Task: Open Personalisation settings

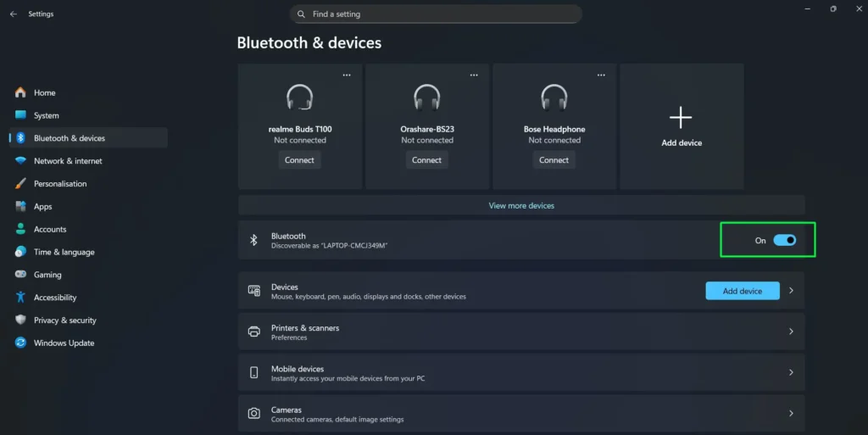Action: pyautogui.click(x=88, y=183)
